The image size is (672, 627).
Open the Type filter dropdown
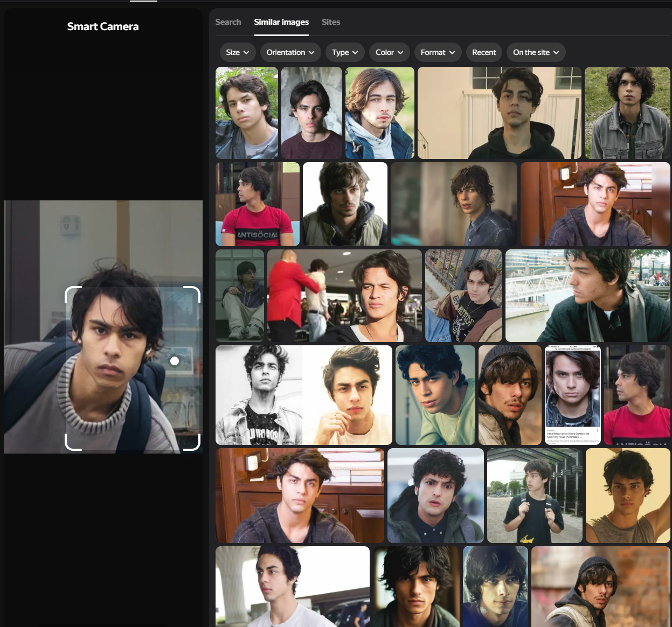pos(345,52)
